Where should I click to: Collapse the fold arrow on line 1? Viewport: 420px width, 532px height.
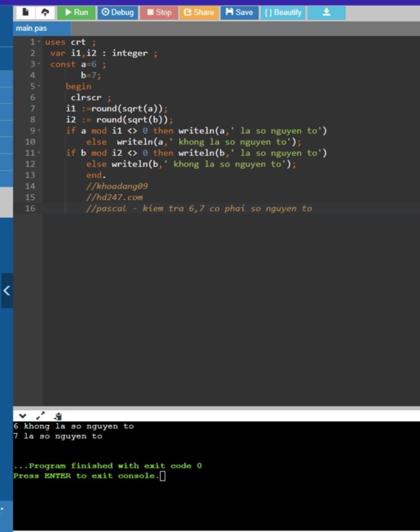39,42
